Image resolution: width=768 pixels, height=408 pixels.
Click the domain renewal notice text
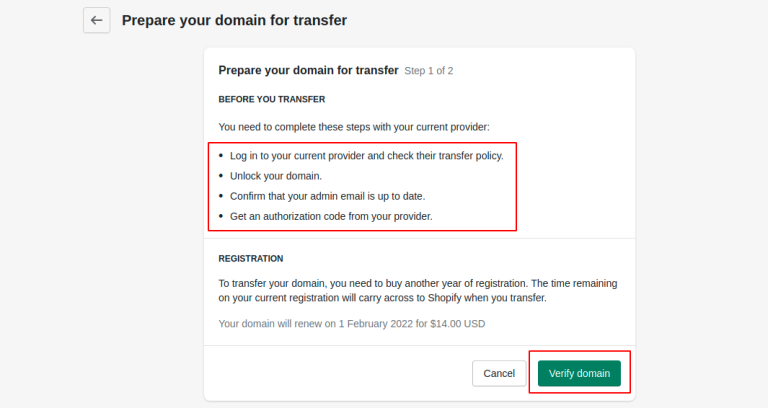click(x=351, y=323)
